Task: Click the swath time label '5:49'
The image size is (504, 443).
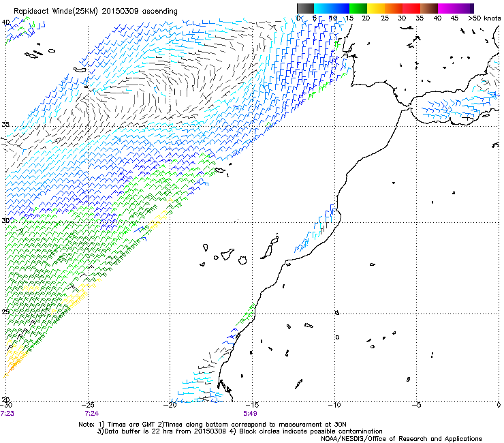Action: [250, 414]
